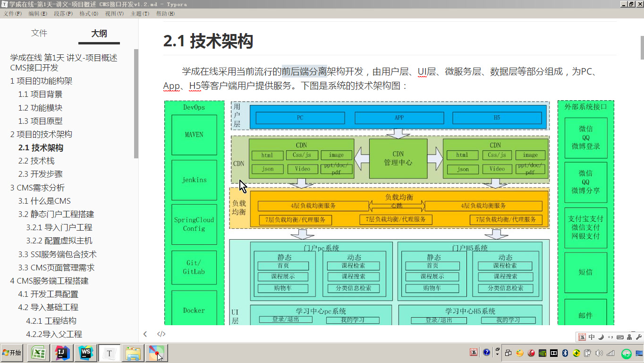Jump to 2.2 技术栈 in outline
Screen dimensions: 644x363
[x=36, y=161]
